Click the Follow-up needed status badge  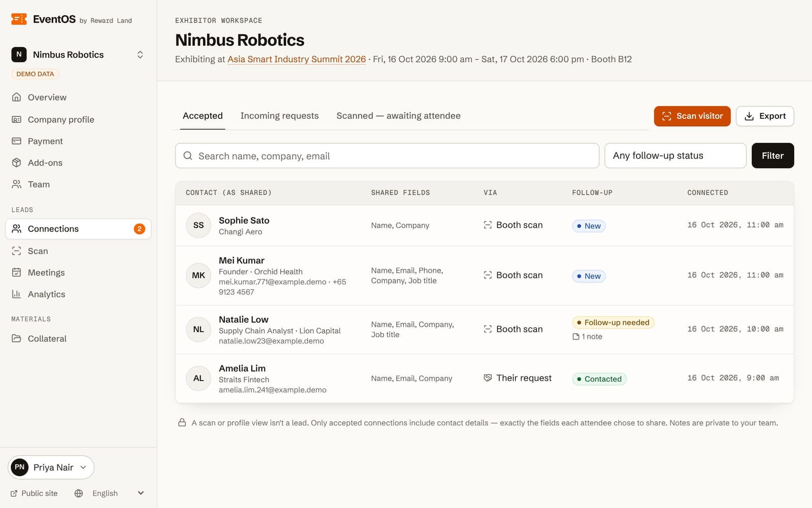point(613,323)
